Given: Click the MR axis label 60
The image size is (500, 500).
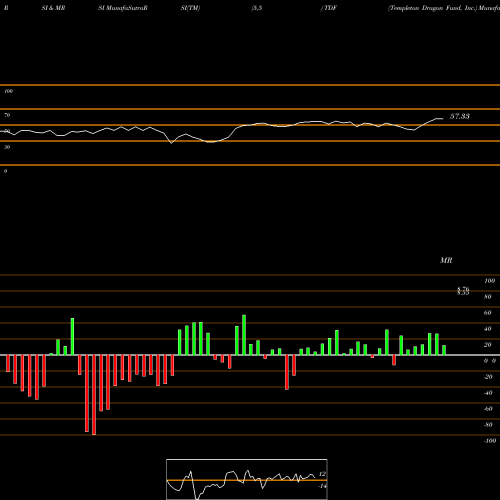Looking at the screenshot, I should pos(488,313).
